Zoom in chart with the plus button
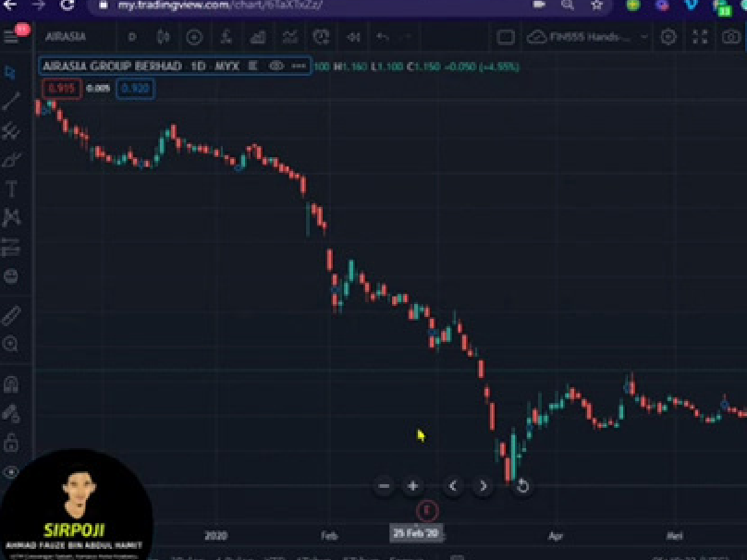This screenshot has height=560, width=747. 412,486
